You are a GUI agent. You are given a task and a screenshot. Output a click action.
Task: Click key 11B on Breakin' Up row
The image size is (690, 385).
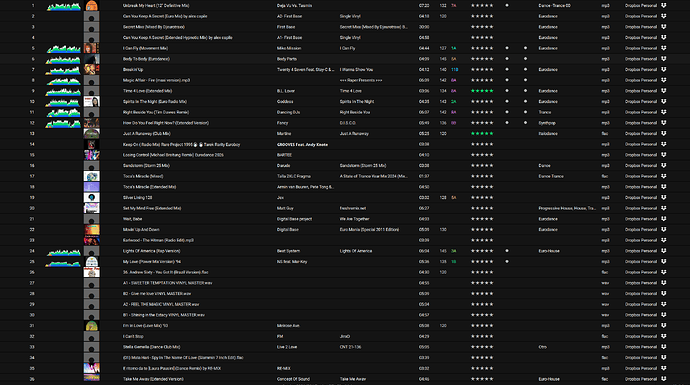pyautogui.click(x=455, y=70)
